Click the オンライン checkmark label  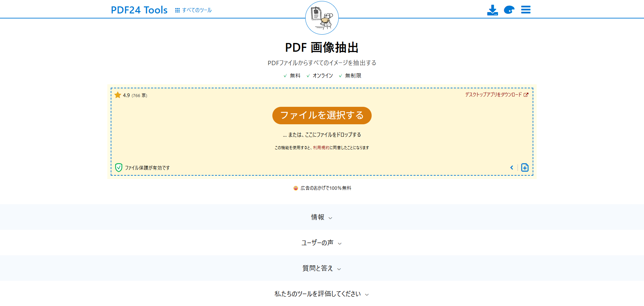(x=320, y=76)
